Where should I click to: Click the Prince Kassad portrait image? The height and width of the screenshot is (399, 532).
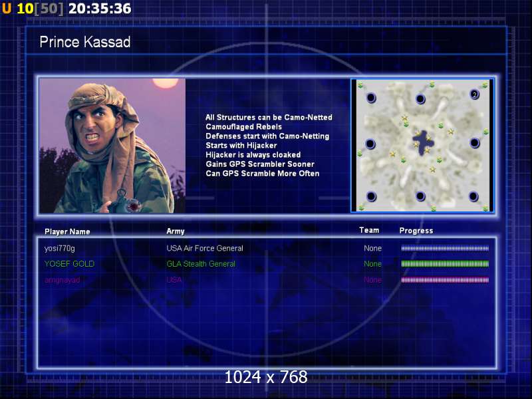click(x=112, y=146)
